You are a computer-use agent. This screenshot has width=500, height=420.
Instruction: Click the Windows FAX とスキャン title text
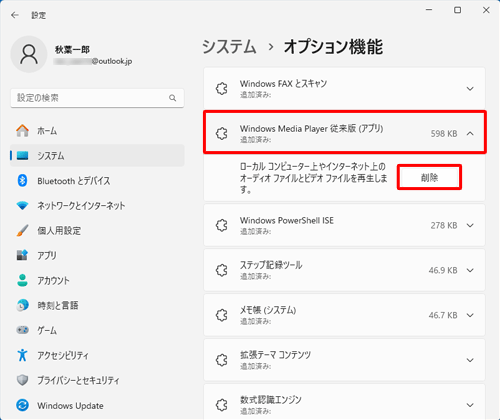(283, 84)
